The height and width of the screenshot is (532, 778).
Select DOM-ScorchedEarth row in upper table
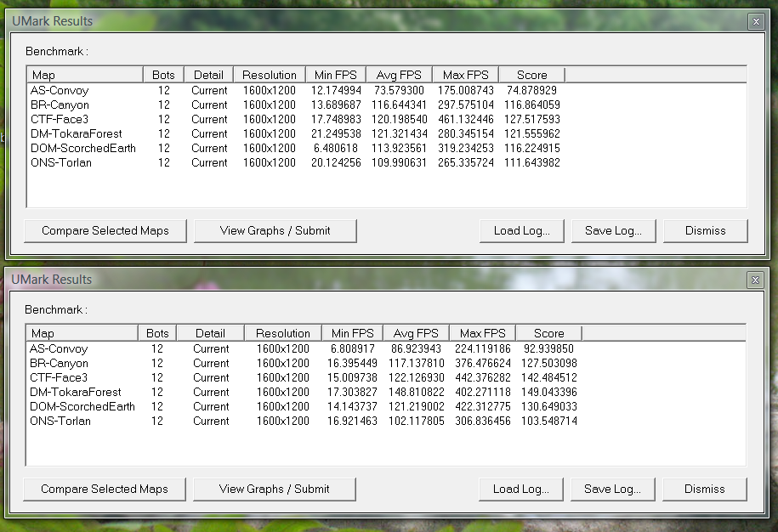[295, 148]
